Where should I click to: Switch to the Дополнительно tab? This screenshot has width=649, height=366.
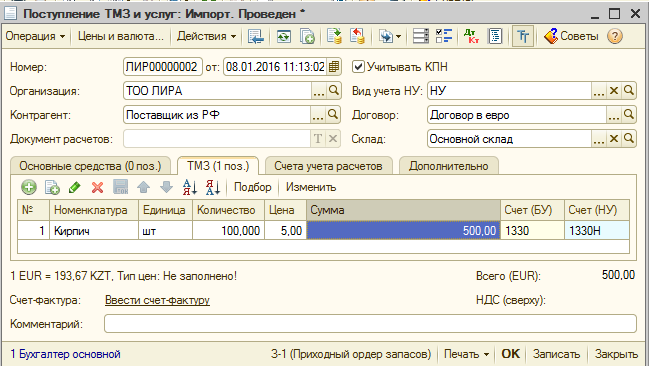[449, 166]
